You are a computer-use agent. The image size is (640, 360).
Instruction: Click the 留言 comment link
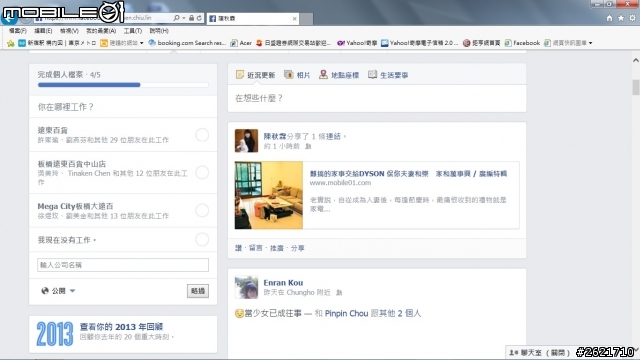coord(256,248)
